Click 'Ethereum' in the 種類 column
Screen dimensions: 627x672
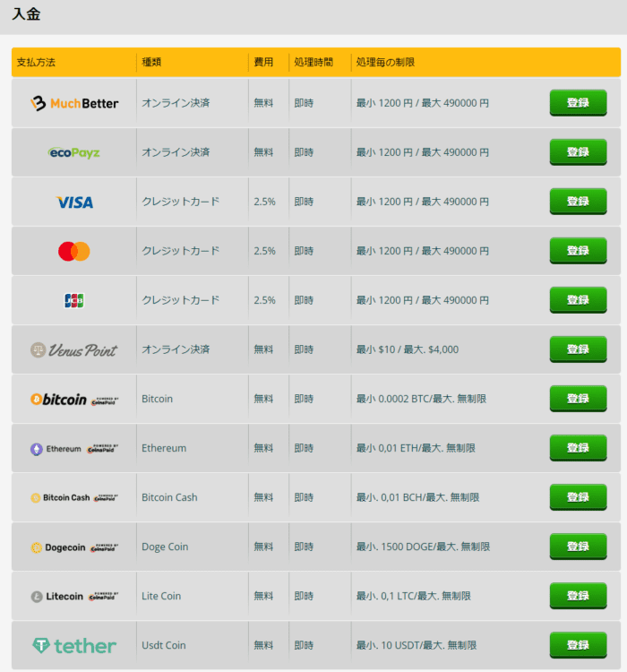tap(164, 448)
